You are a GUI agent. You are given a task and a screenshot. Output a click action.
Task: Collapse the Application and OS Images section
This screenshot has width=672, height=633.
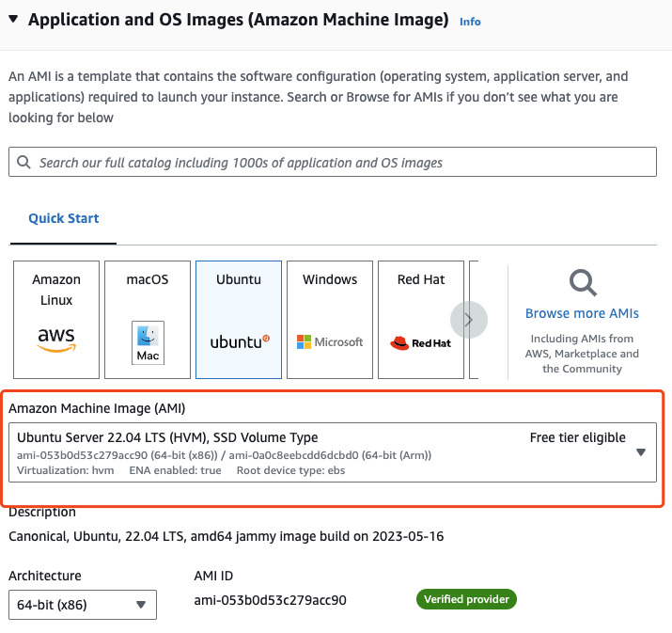point(13,19)
